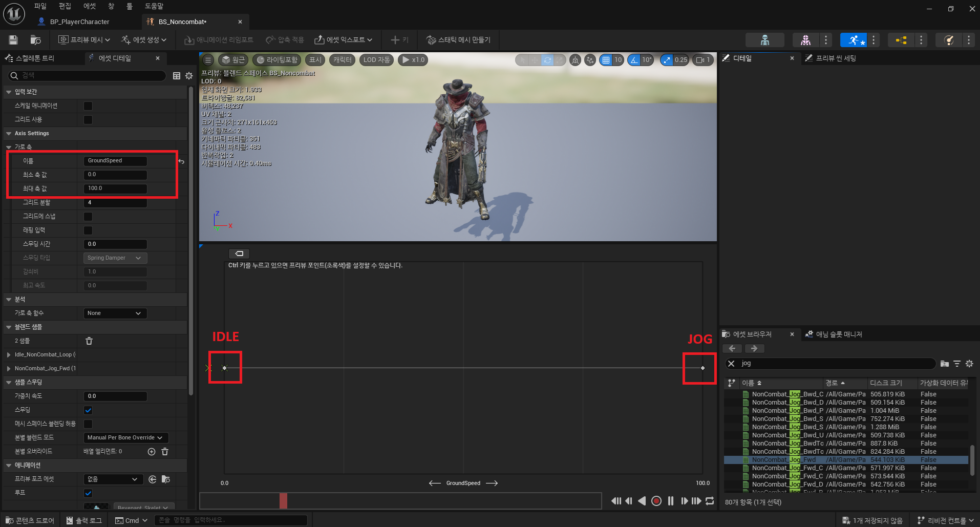980x527 pixels.
Task: Open the skeleton editor mode icon
Action: click(x=765, y=40)
